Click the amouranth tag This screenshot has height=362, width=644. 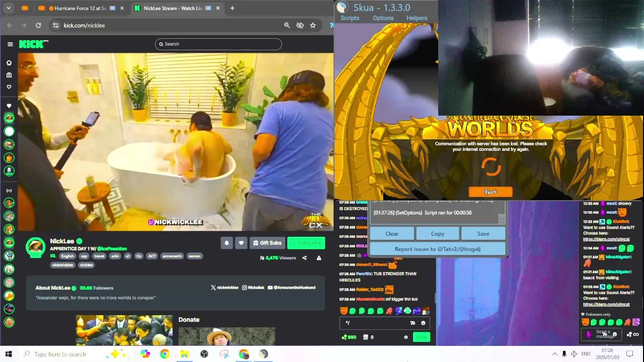pyautogui.click(x=172, y=256)
